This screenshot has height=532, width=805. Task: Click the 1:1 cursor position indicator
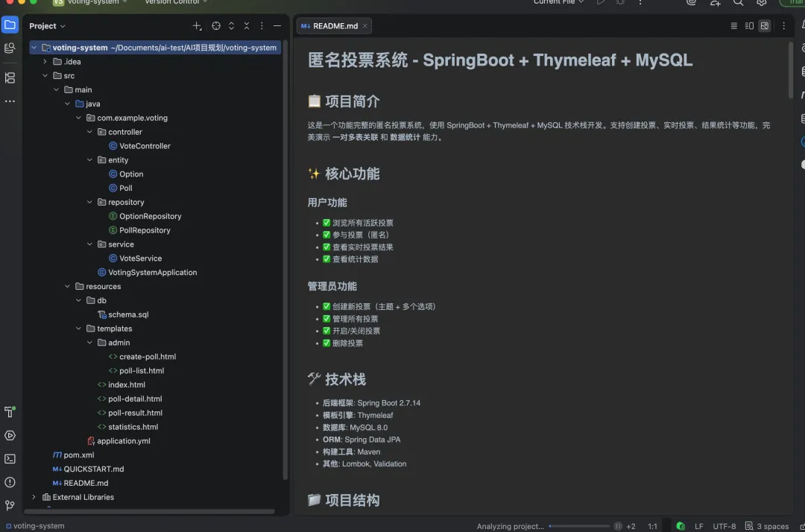pyautogui.click(x=652, y=526)
